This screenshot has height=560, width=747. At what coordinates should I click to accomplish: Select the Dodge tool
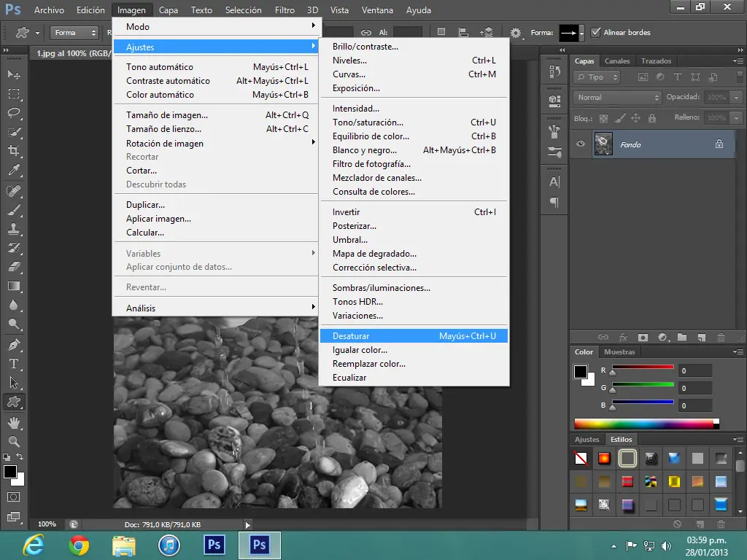[14, 324]
